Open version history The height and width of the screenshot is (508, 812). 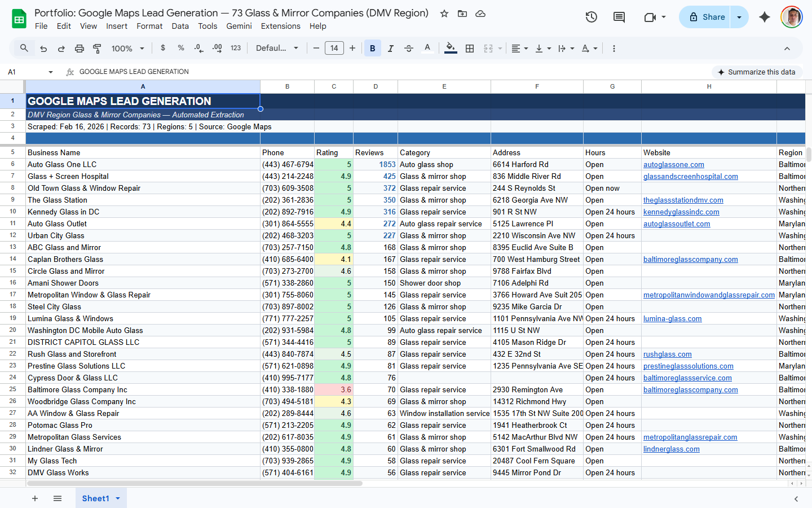tap(591, 17)
